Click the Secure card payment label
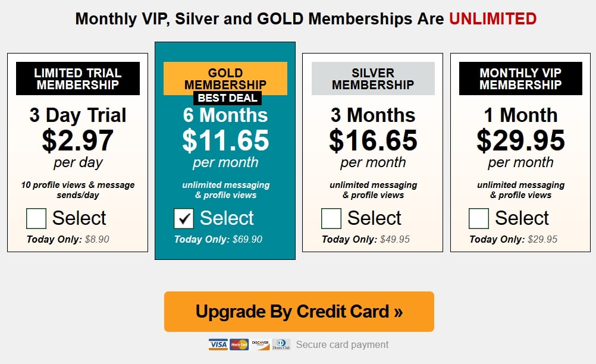The image size is (596, 364). (x=342, y=344)
